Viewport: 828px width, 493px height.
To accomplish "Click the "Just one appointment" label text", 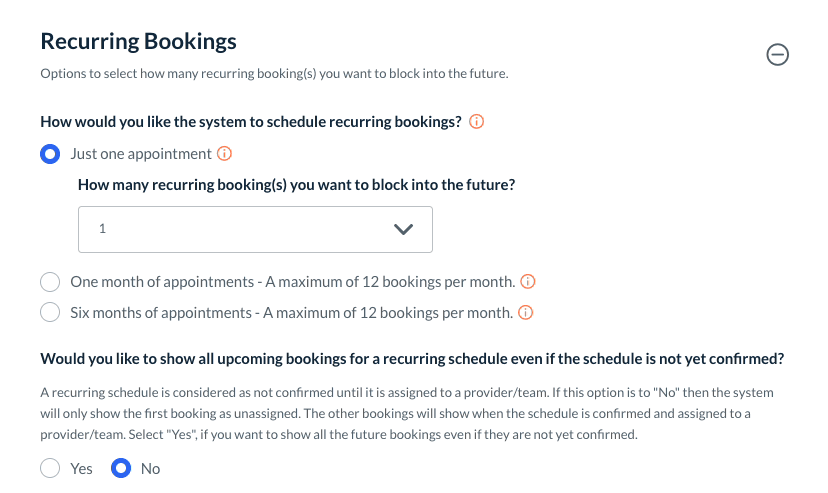I will point(141,154).
